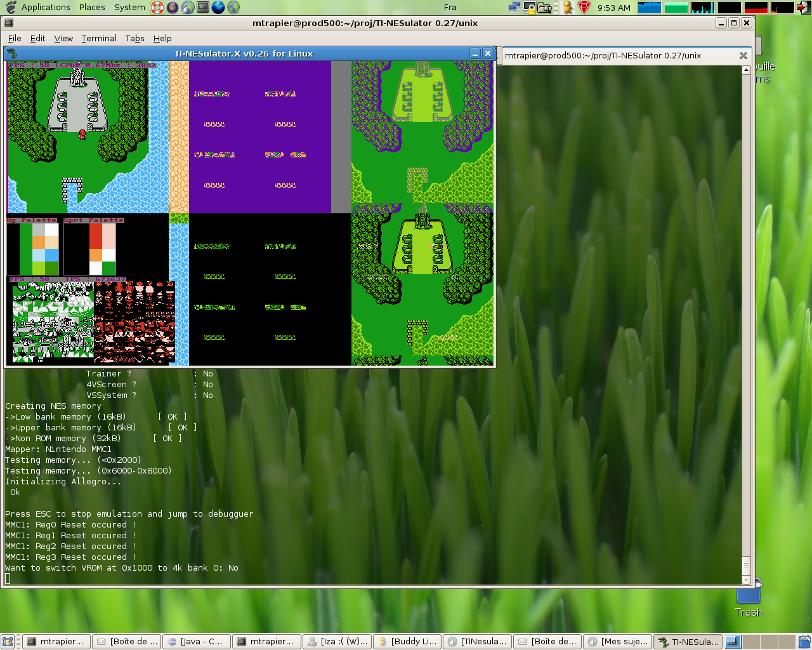Click the 'MMC1: Reg0 Reset occured !' line
The width and height of the screenshot is (812, 650).
(x=70, y=525)
